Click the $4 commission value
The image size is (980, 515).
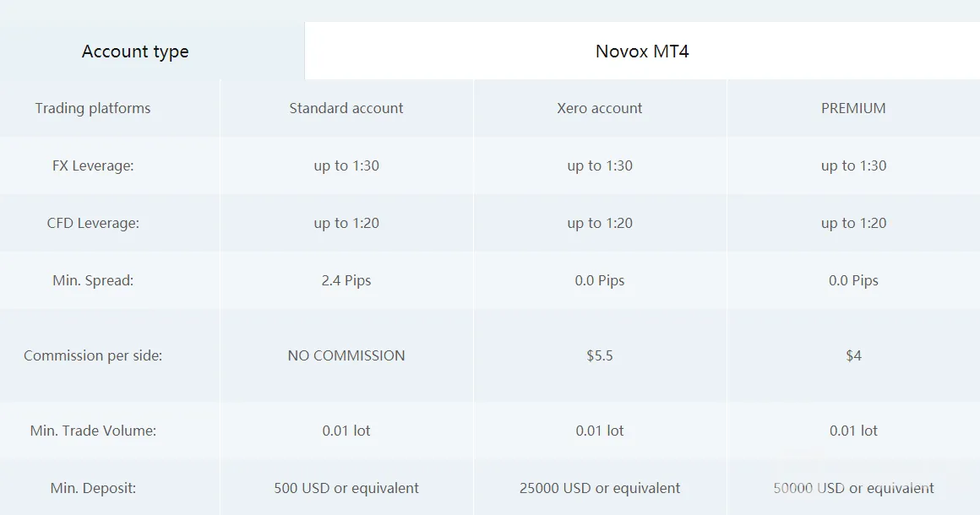(x=853, y=355)
